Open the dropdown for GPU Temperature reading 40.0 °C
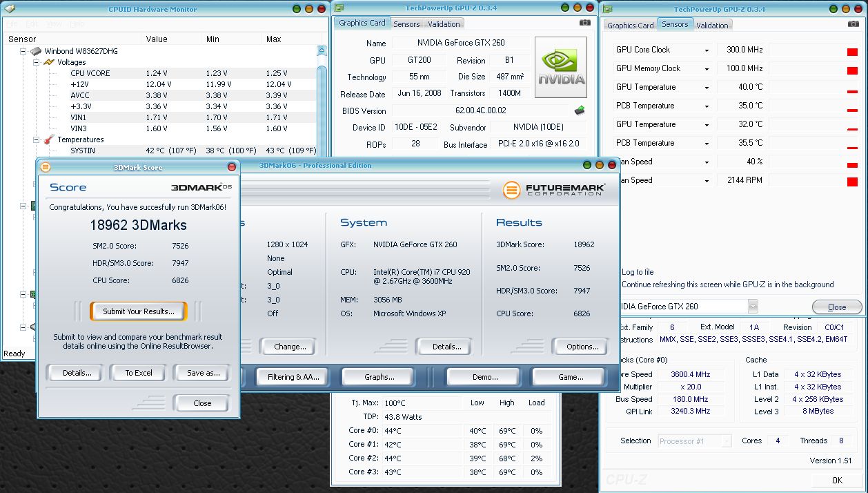 point(707,88)
